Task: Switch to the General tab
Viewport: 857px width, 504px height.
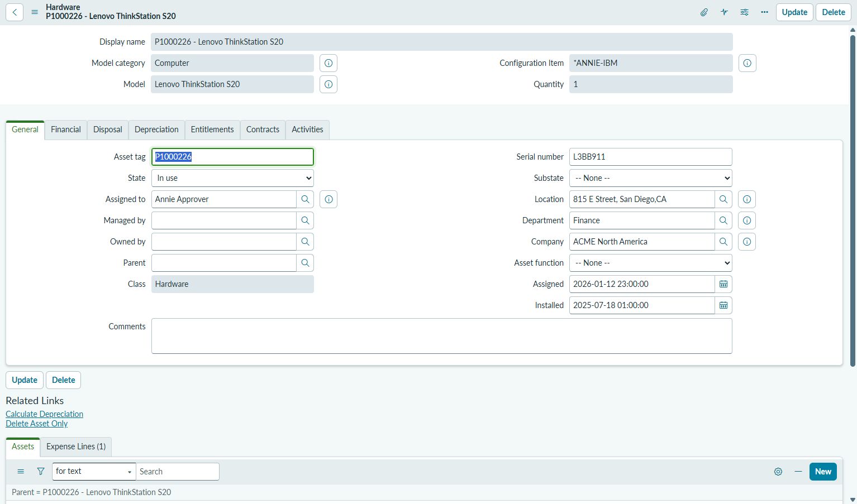Action: point(25,129)
